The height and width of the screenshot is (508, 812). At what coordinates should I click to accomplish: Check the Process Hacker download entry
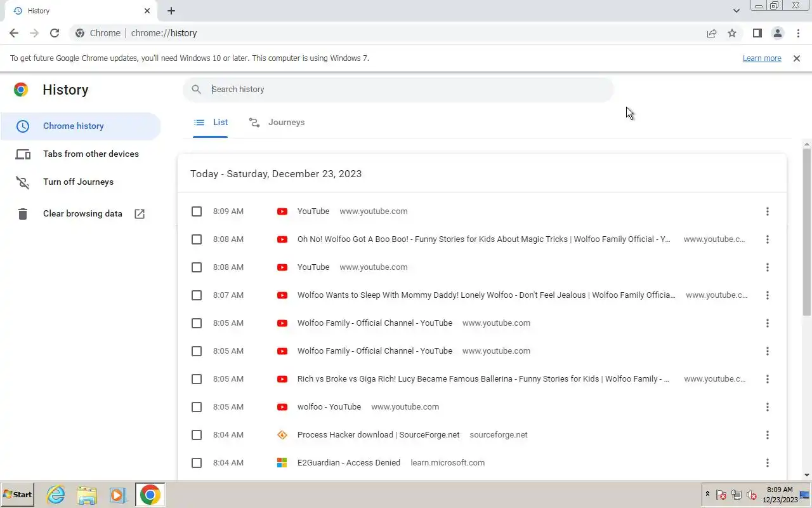coord(197,435)
